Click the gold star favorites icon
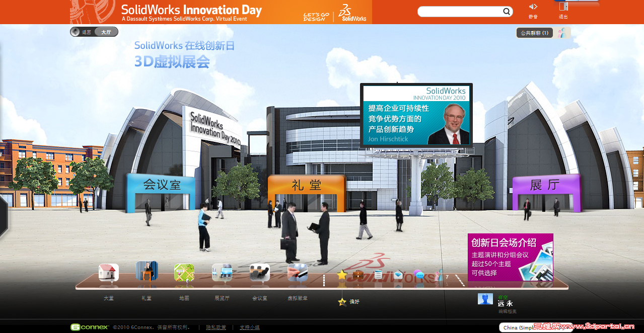Viewport: 644px width, 333px height. (342, 275)
